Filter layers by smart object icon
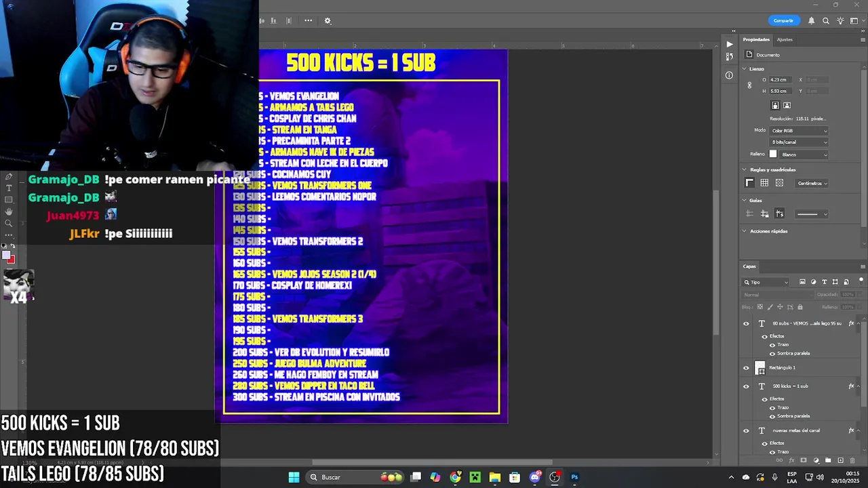Image resolution: width=868 pixels, height=488 pixels. pyautogui.click(x=846, y=282)
